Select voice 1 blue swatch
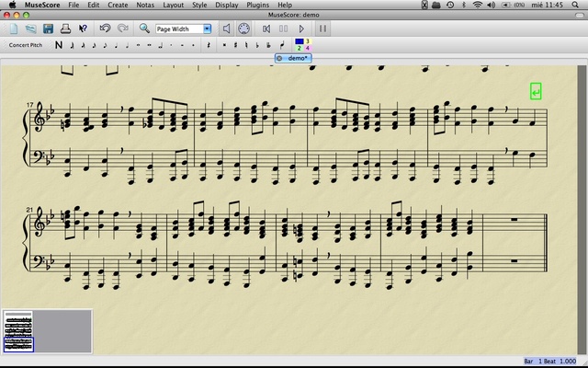 pos(300,41)
